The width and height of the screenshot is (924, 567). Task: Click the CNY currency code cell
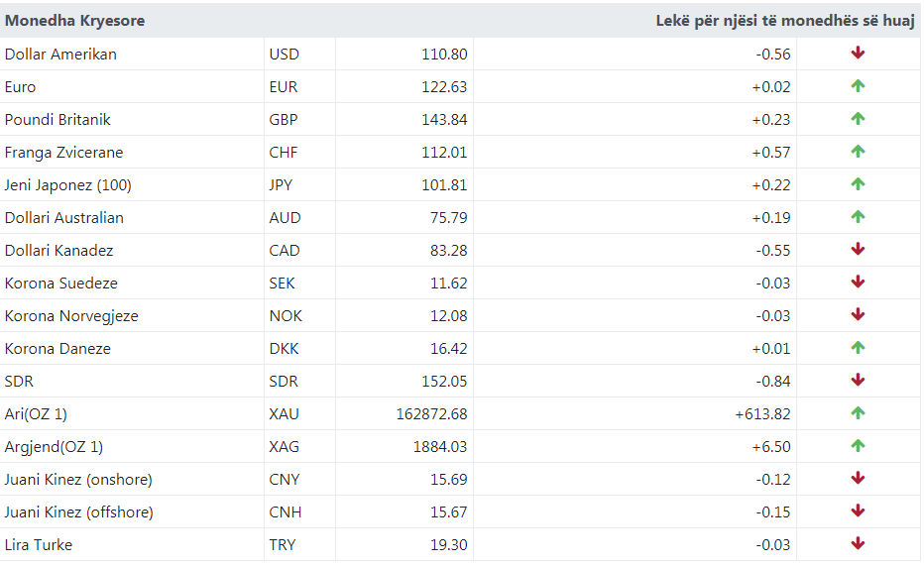tap(285, 479)
